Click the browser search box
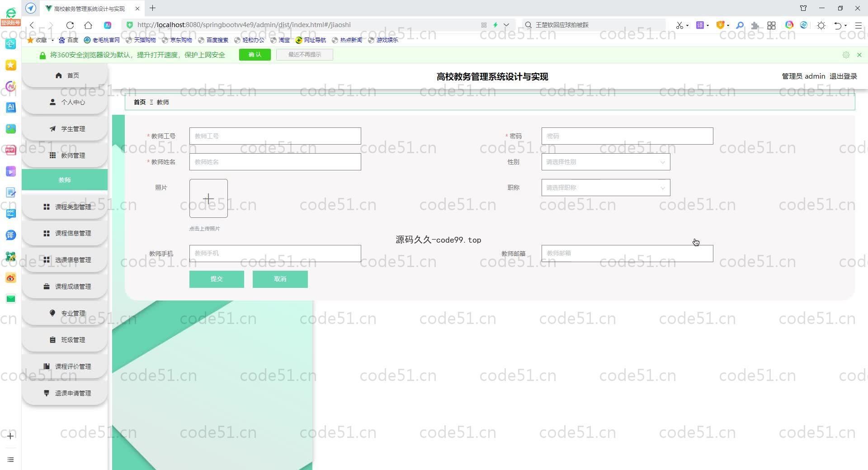868x470 pixels. [594, 25]
